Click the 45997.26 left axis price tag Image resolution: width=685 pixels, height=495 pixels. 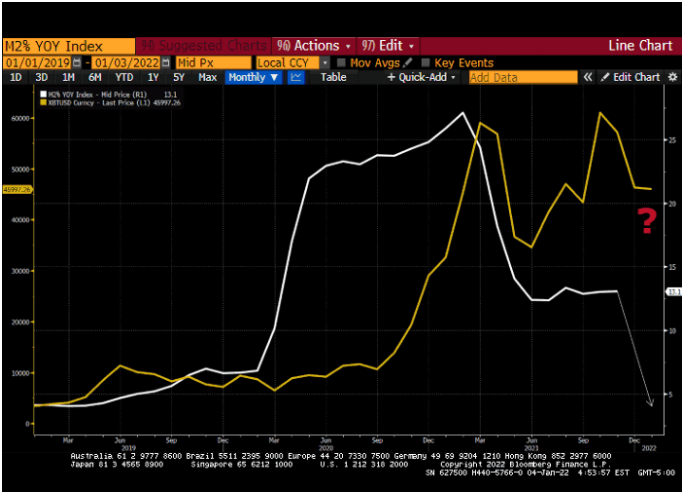(x=17, y=190)
